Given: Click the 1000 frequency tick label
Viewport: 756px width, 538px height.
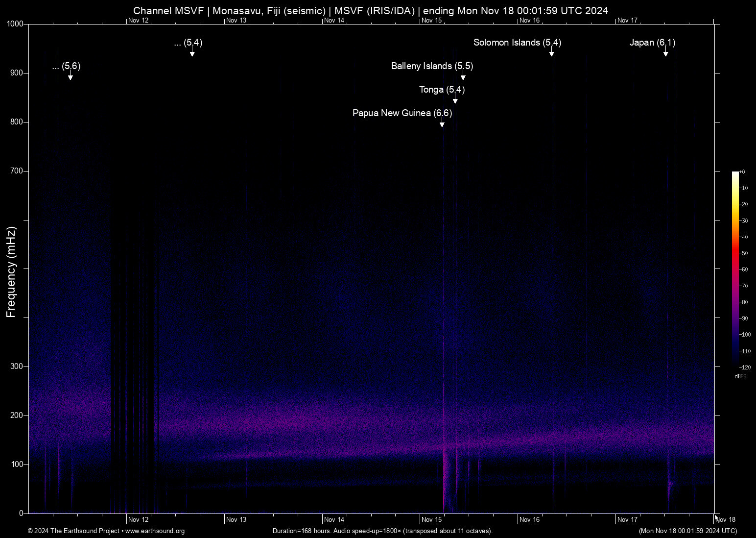Looking at the screenshot, I should [x=15, y=24].
